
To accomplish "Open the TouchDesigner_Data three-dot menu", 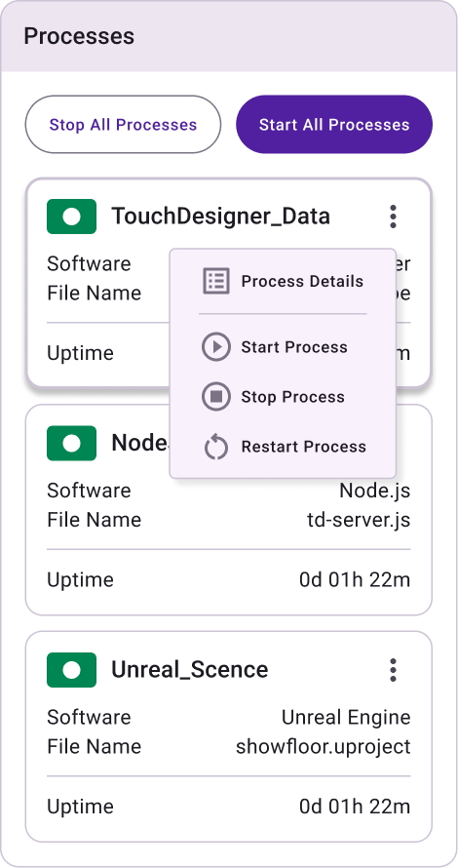I will (x=393, y=217).
